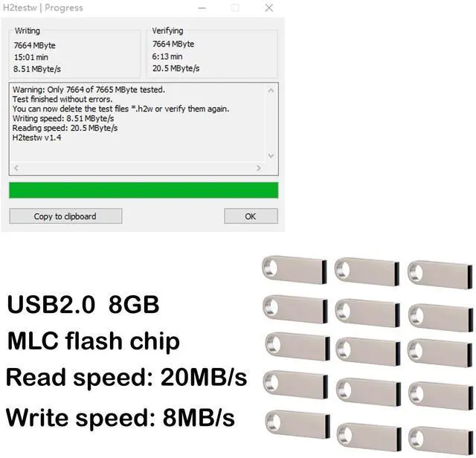
Task: Close the H2testw Progress window
Action: coord(269,8)
